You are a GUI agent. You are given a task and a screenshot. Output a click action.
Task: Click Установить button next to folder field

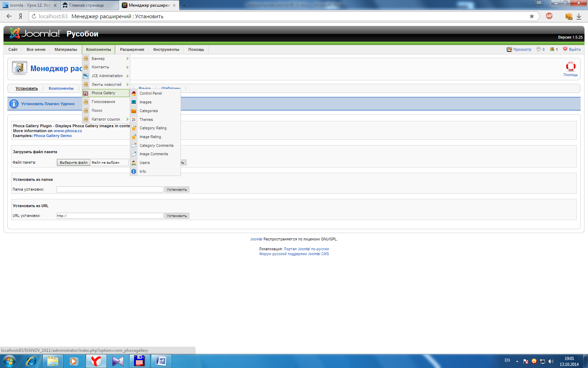(177, 190)
